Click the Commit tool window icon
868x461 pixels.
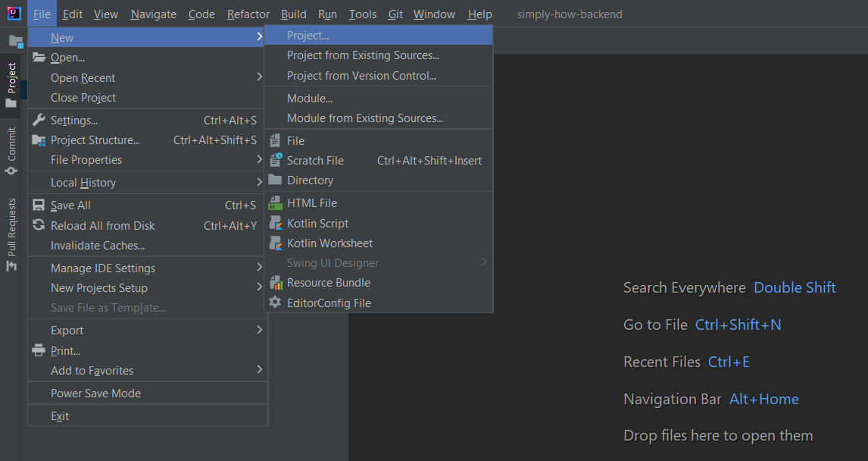point(11,171)
